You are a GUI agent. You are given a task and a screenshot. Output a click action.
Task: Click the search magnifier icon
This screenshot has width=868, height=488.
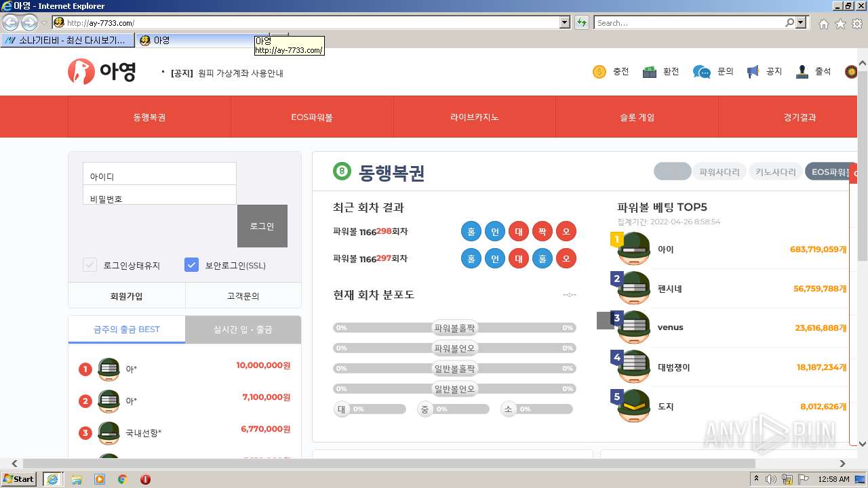789,22
